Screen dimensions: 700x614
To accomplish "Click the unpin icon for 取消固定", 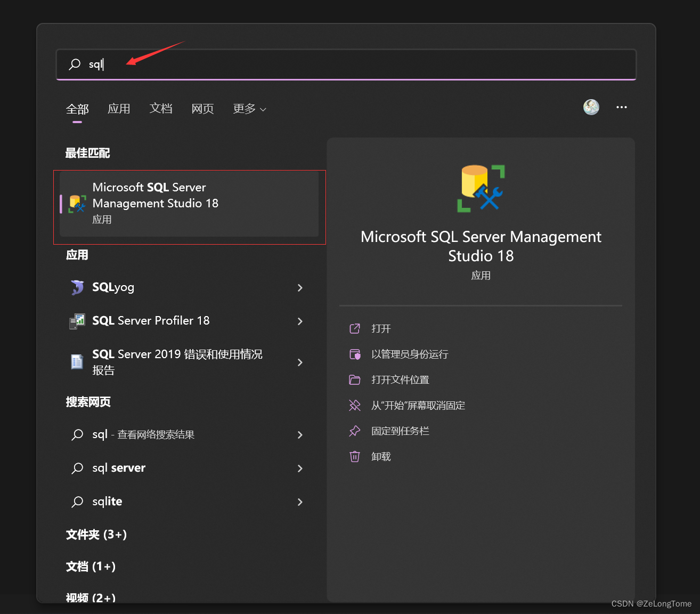I will tap(355, 406).
